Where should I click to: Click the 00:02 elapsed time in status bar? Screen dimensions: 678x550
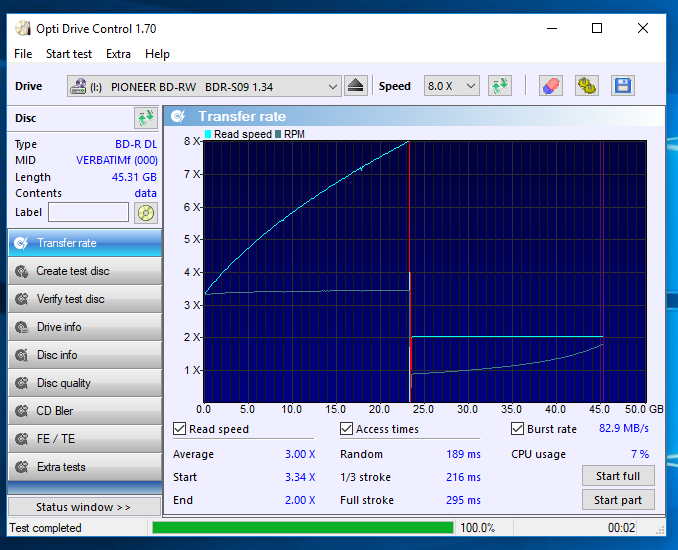coord(621,528)
